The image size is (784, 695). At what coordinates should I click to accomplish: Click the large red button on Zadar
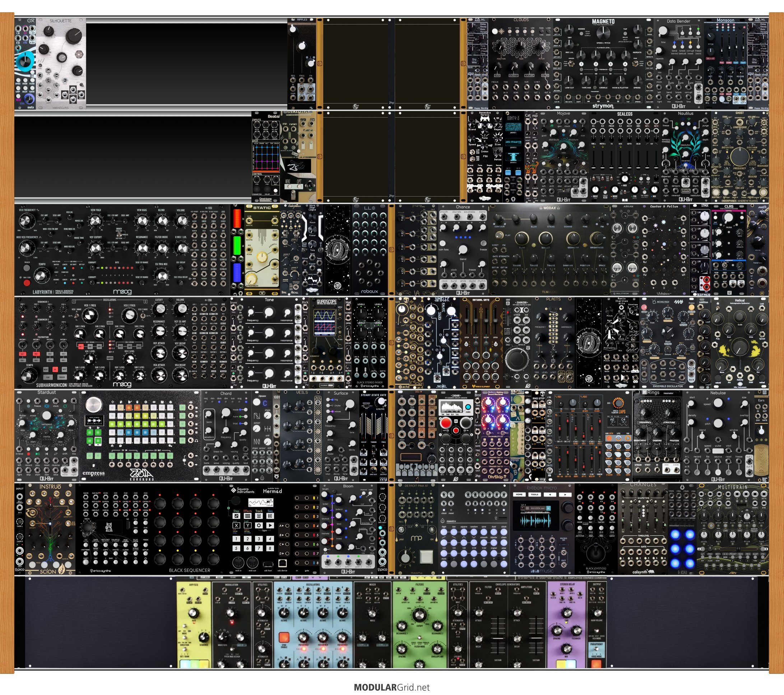[x=445, y=423]
